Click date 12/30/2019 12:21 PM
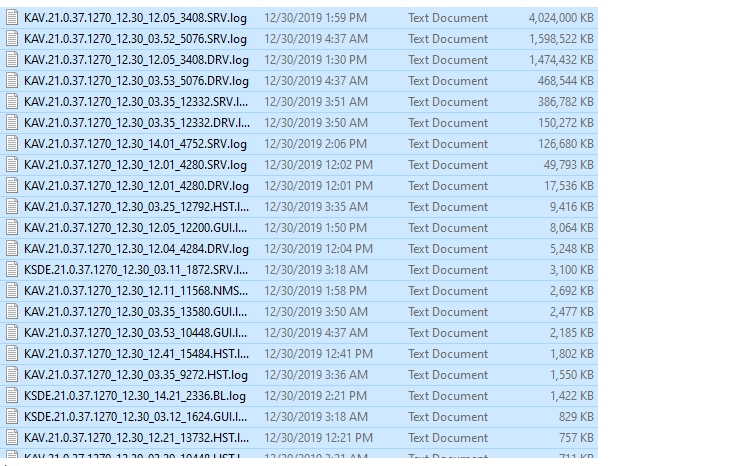742x466 pixels. coord(318,438)
